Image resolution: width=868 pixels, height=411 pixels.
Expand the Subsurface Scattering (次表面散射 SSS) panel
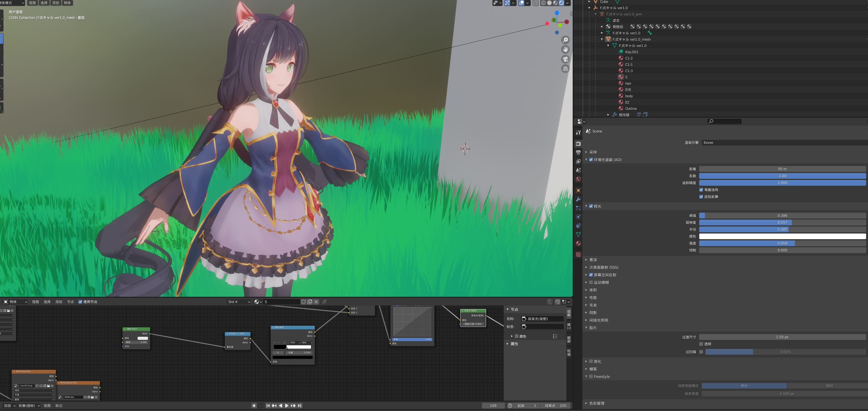coord(586,267)
